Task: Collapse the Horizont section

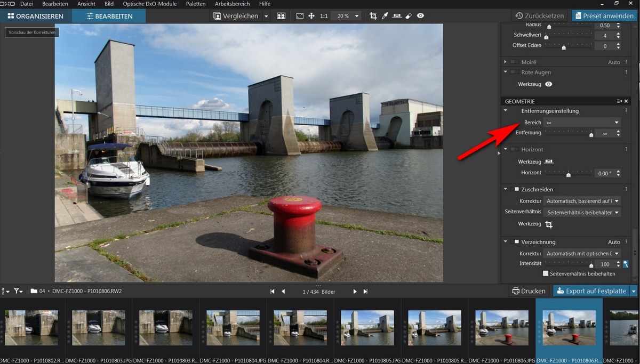Action: [506, 150]
